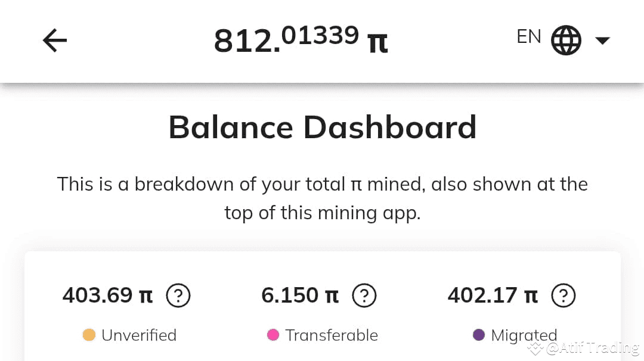
Task: Select the Migrated balance label
Action: (x=524, y=335)
